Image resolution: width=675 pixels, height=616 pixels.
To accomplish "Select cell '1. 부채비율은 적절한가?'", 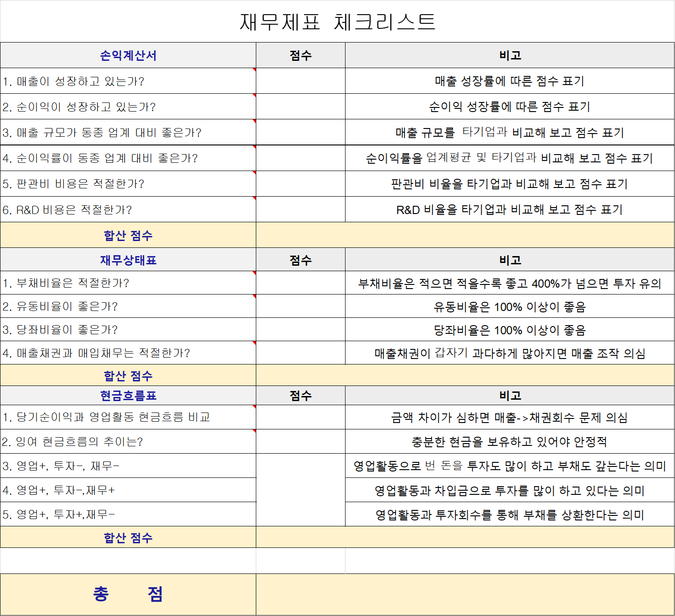I will [128, 283].
